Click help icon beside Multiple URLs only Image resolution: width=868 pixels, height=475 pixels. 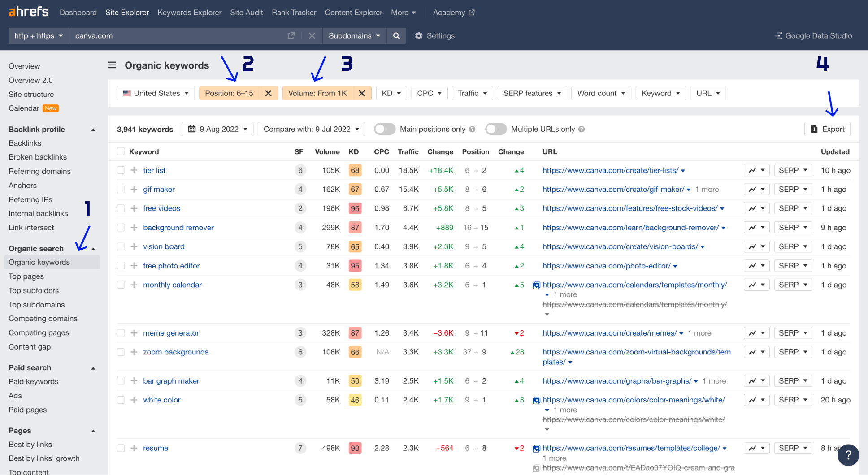(582, 129)
